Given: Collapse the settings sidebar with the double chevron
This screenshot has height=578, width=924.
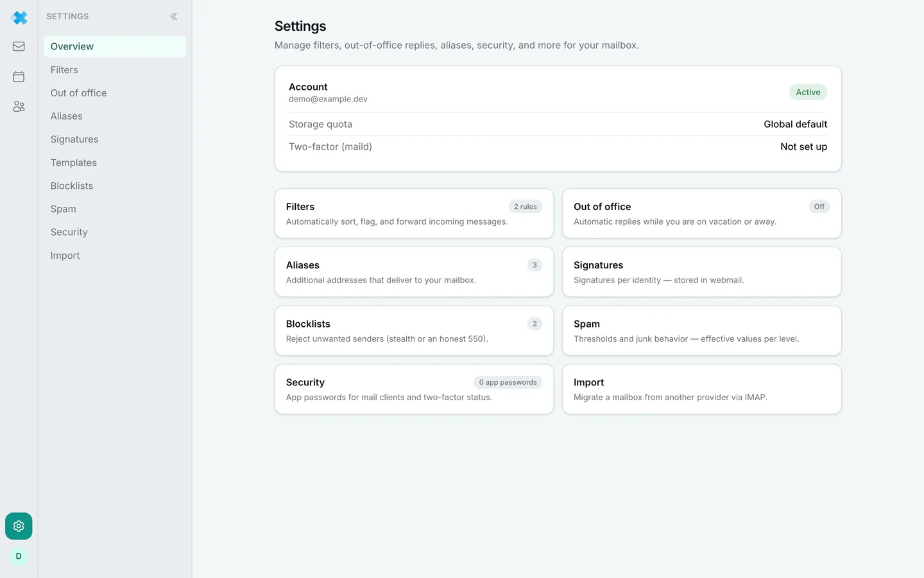Looking at the screenshot, I should (x=174, y=17).
